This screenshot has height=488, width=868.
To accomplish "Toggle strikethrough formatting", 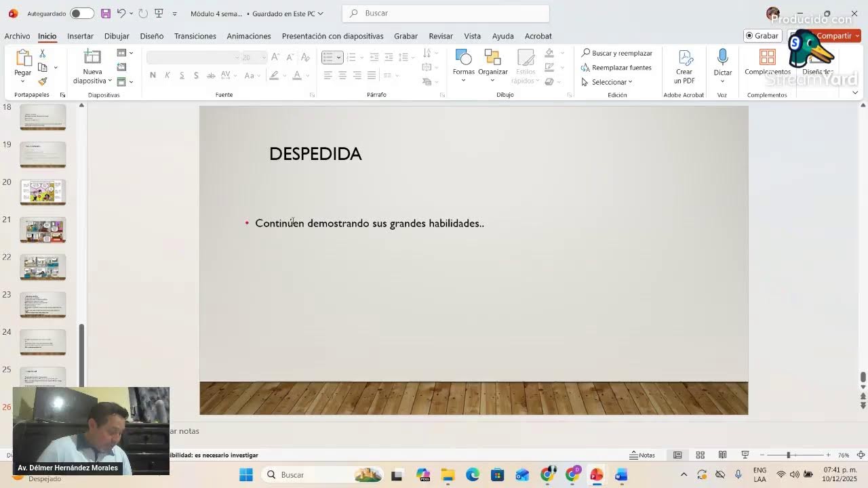I will 211,75.
